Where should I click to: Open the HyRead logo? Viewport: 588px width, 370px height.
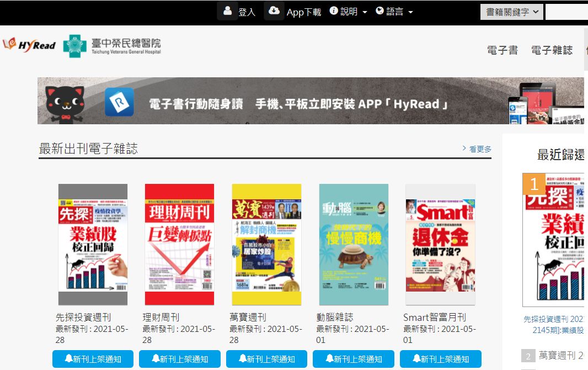pyautogui.click(x=29, y=45)
